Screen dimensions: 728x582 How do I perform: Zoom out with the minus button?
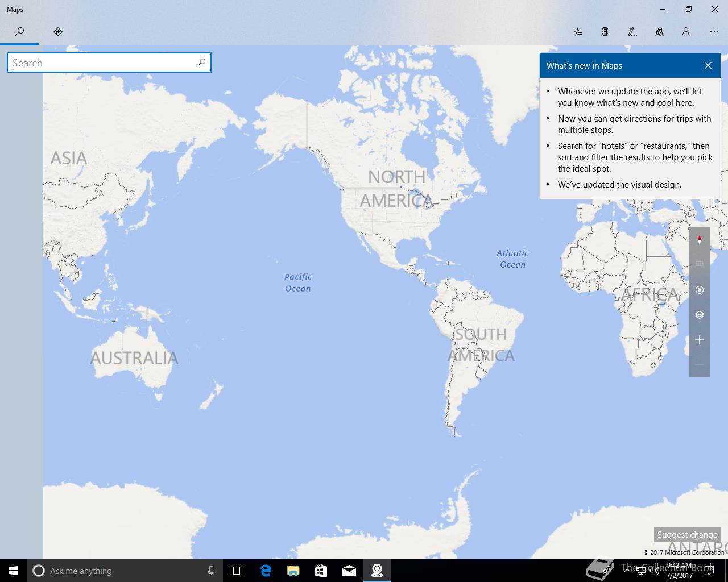[x=700, y=365]
